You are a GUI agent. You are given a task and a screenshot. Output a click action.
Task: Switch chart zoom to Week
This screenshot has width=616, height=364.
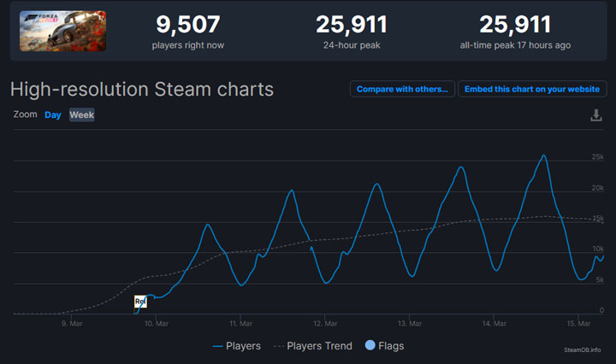[x=82, y=115]
